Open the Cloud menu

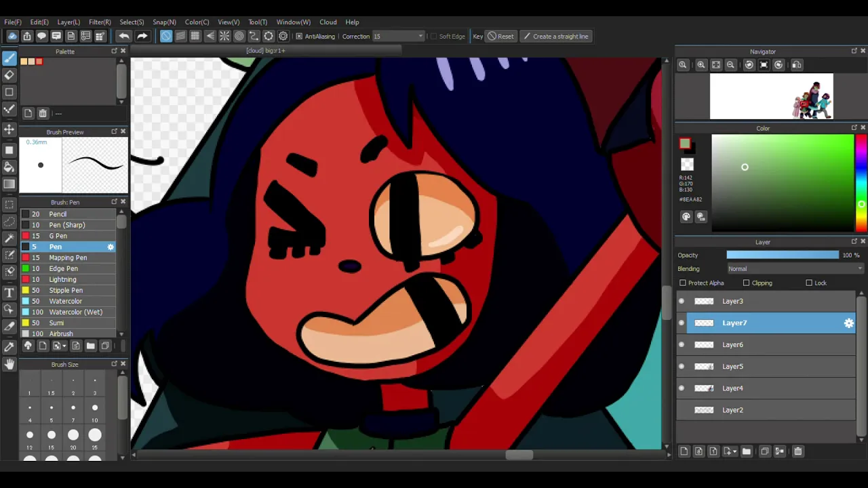328,22
